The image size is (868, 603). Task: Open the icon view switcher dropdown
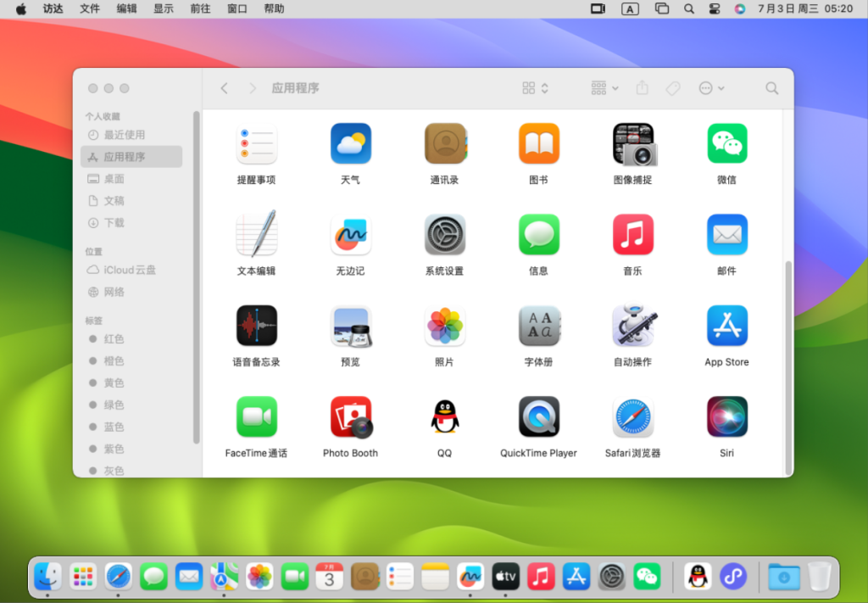click(535, 88)
